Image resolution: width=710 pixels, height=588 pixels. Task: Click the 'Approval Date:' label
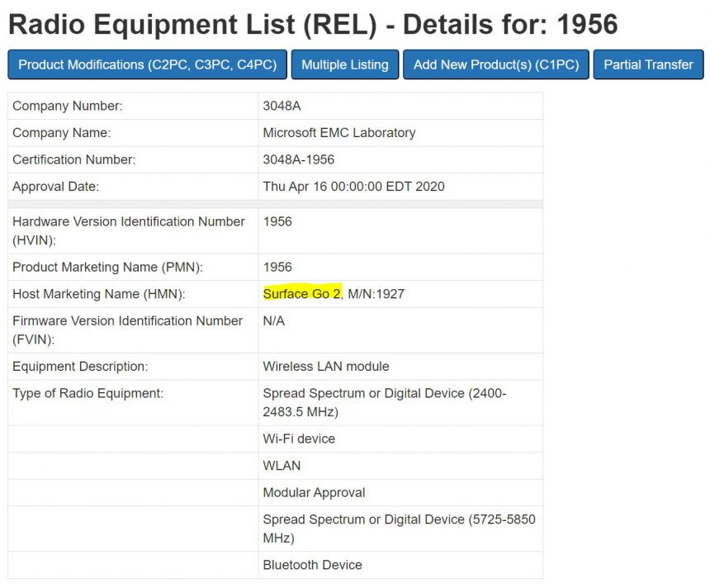tap(55, 186)
